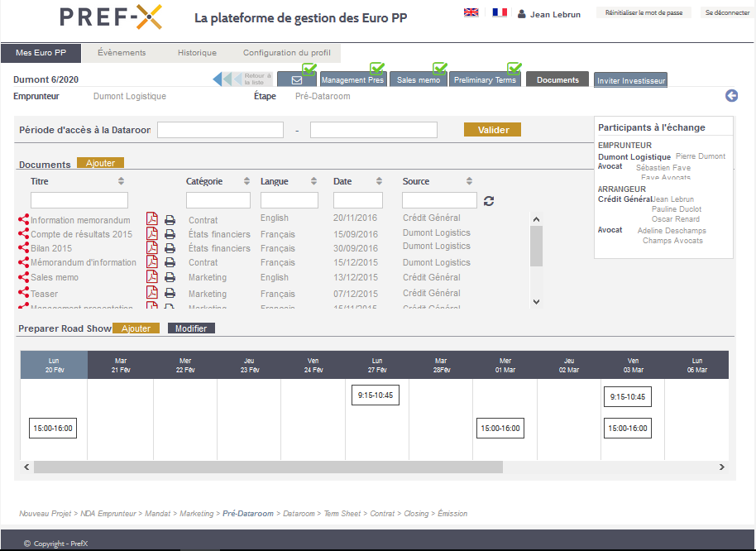
Task: Open the Mes Euro PP tab
Action: coord(41,53)
